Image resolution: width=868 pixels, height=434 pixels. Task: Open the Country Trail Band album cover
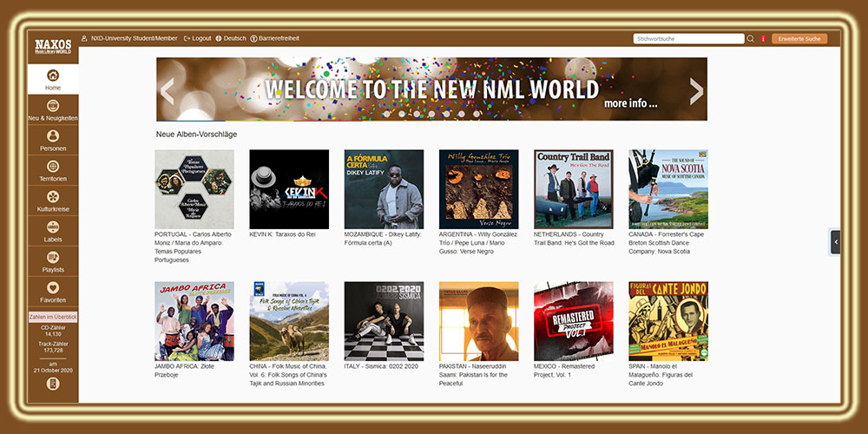coord(573,189)
